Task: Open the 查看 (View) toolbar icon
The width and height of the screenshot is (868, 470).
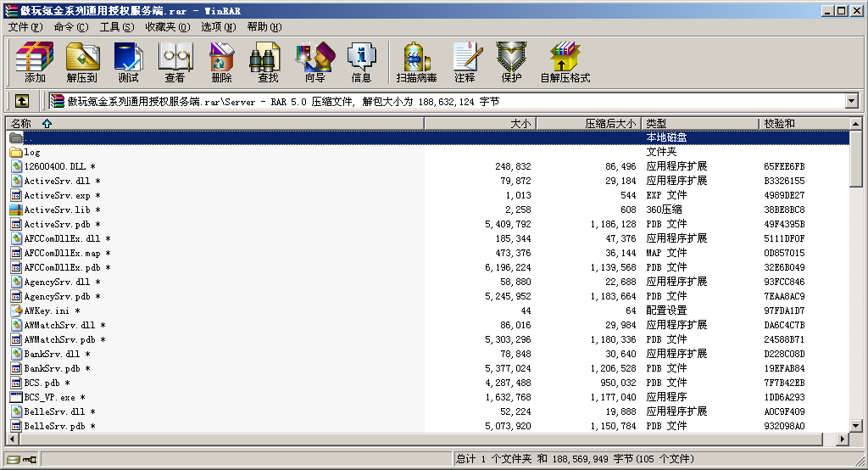Action: click(175, 63)
